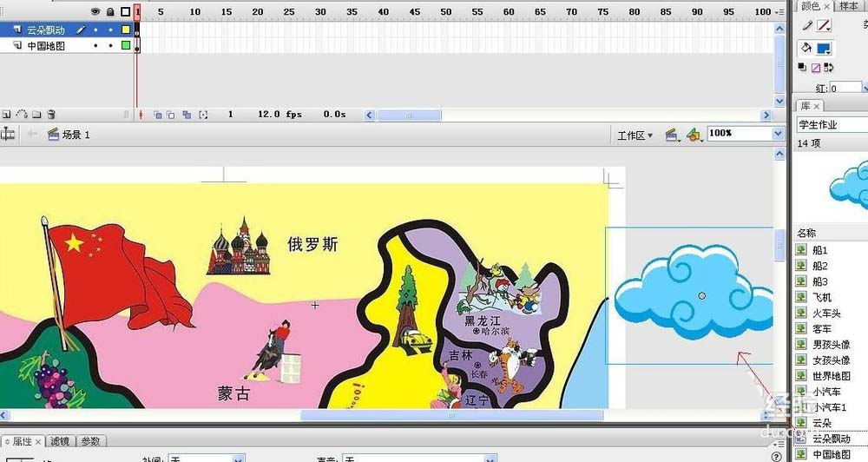This screenshot has width=868, height=462.
Task: Click the no color button
Action: click(815, 68)
